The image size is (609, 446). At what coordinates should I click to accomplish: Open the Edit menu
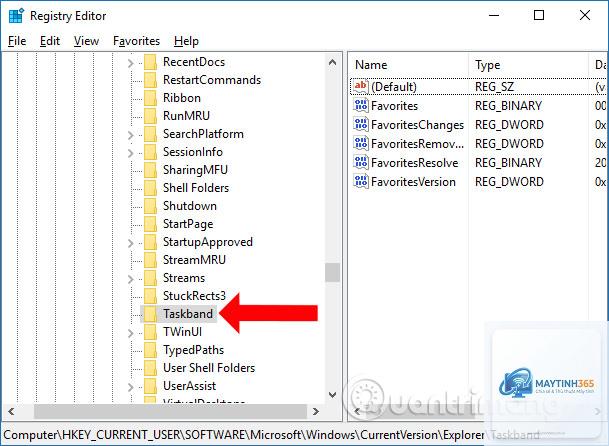[50, 41]
